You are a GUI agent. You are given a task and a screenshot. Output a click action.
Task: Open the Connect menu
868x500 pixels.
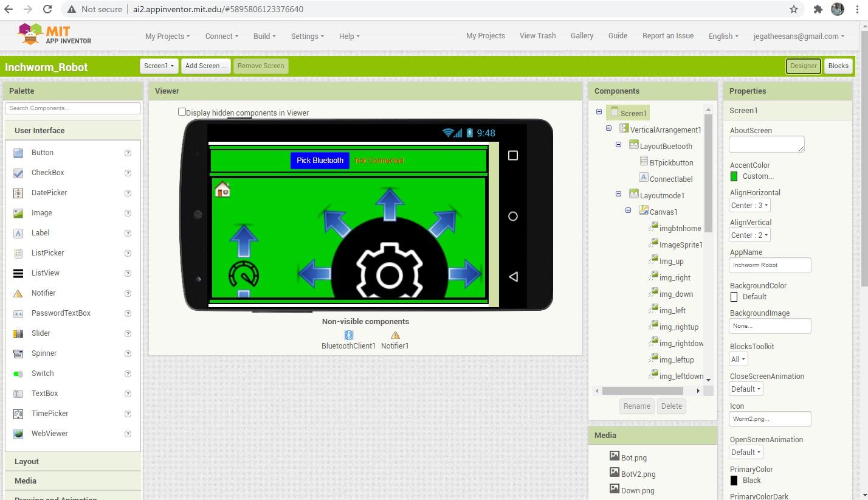click(x=221, y=36)
